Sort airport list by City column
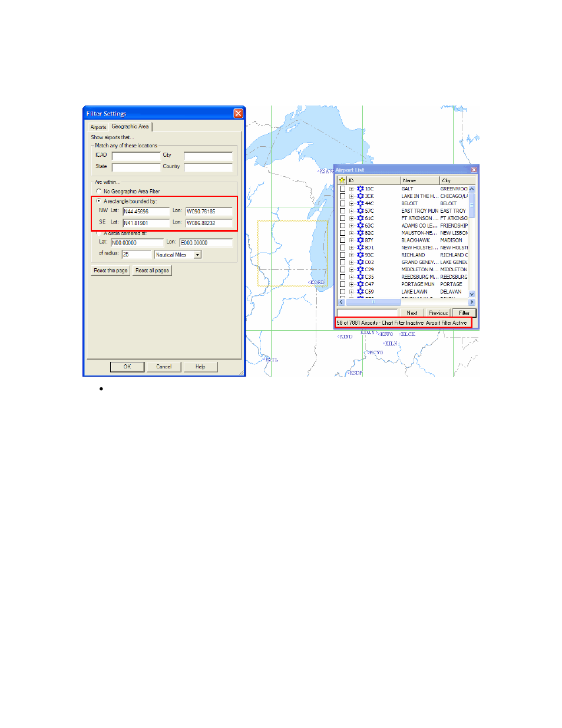Screen dimensions: 562x728 tap(457, 180)
